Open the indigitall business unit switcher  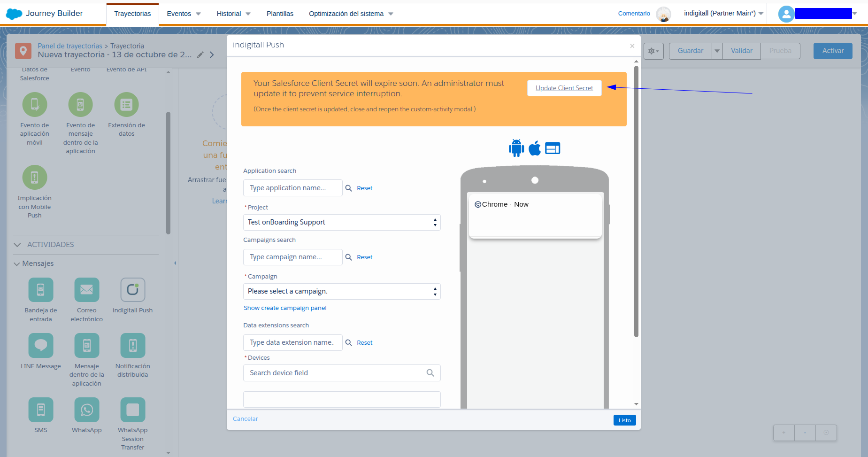pyautogui.click(x=723, y=13)
